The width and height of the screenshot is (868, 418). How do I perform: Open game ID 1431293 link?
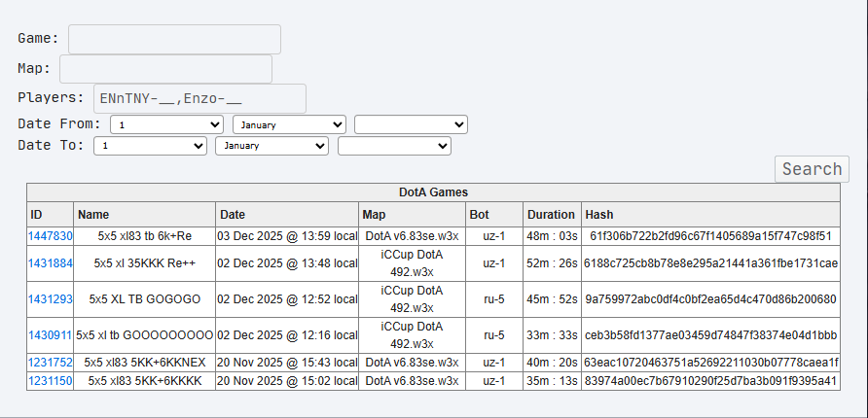coord(51,299)
